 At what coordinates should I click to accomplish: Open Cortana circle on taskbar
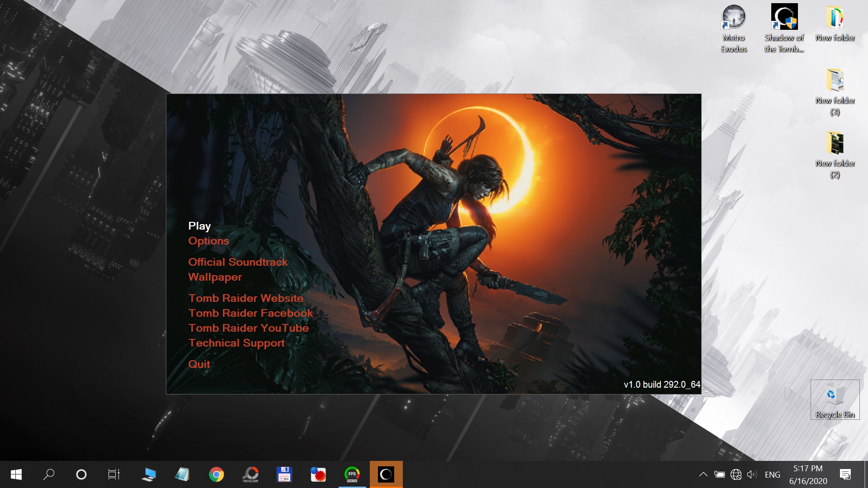81,474
